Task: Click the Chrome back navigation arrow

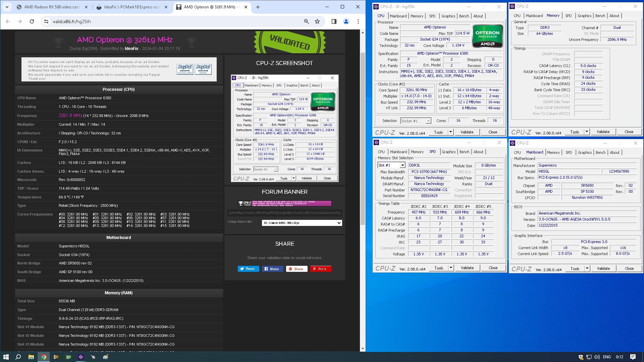Action: tap(8, 21)
